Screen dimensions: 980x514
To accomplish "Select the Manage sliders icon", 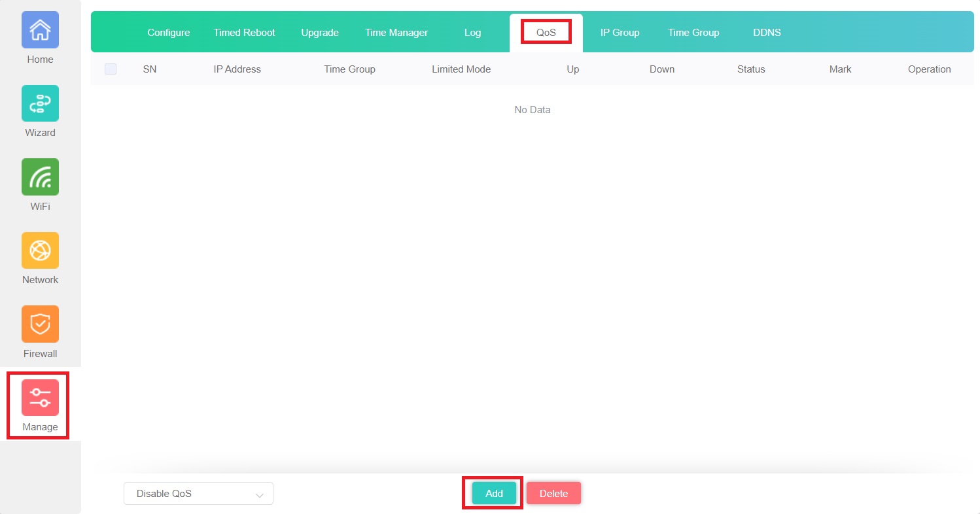I will pos(40,398).
